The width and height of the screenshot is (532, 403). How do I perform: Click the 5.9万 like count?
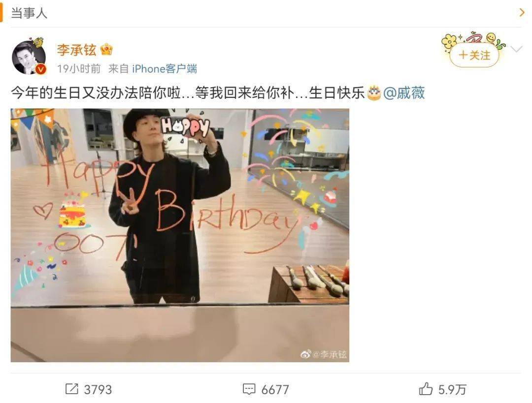(x=452, y=389)
